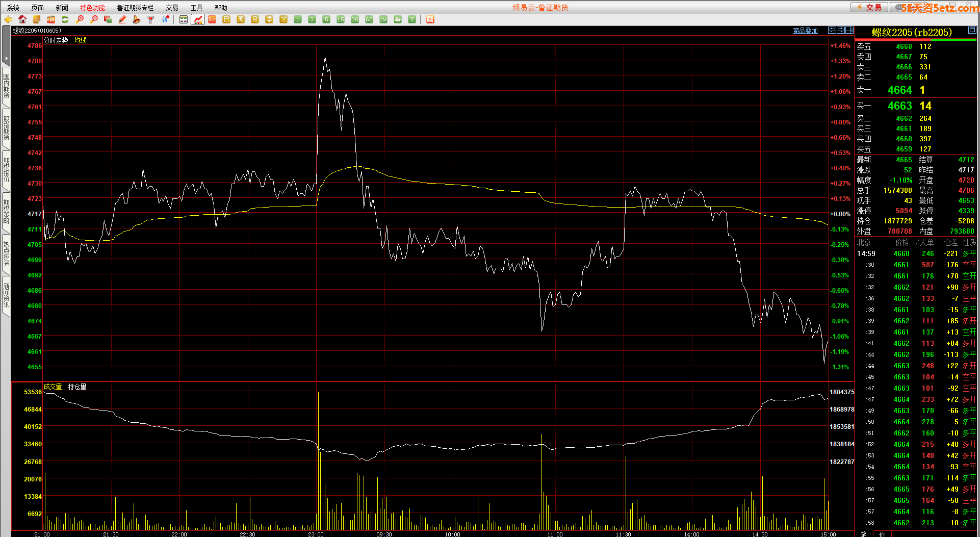Select the red pencil drawing tool
This screenshot has width=980, height=537.
(x=122, y=19)
